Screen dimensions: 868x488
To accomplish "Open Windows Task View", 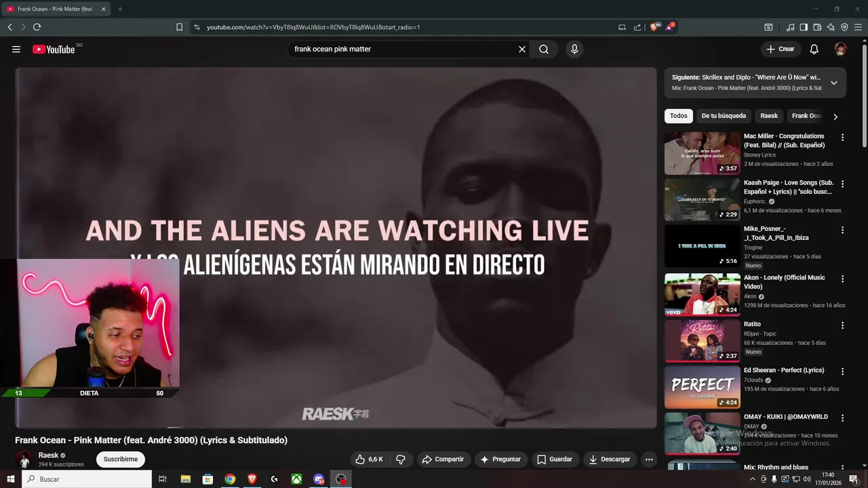I will point(163,479).
